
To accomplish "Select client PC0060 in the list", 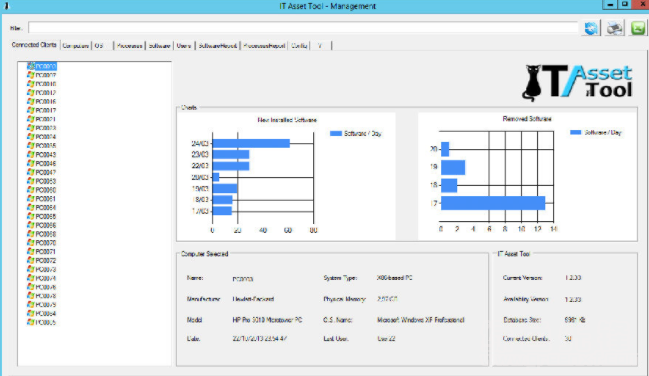I will click(41, 190).
